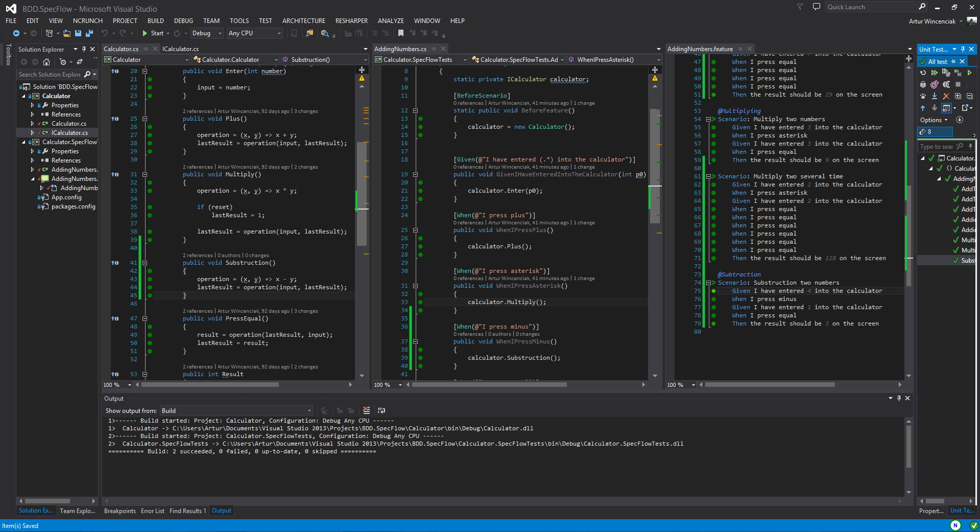
Task: Collapse the Plus() method outline toggle
Action: pos(145,119)
